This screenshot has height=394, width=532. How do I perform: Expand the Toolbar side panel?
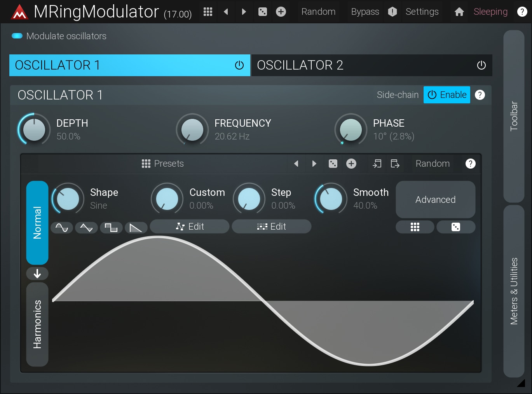click(x=514, y=116)
